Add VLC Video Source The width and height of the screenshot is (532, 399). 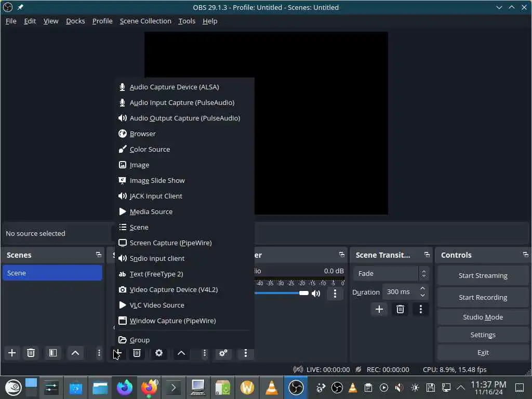[x=184, y=305]
